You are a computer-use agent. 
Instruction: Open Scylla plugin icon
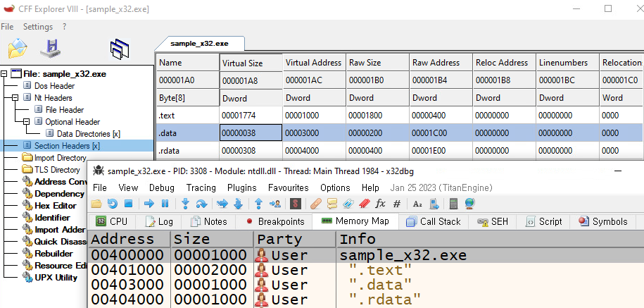(x=295, y=204)
